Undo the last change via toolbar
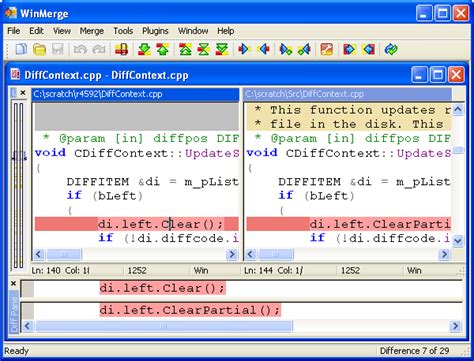The width and height of the screenshot is (474, 361). [x=80, y=50]
